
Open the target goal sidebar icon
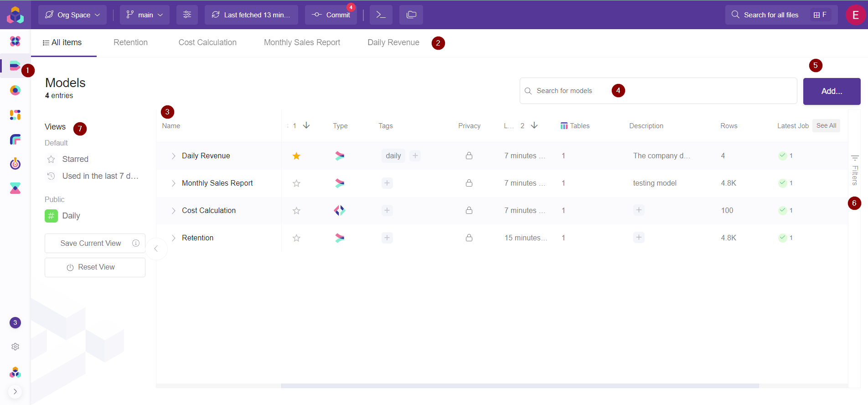(15, 163)
